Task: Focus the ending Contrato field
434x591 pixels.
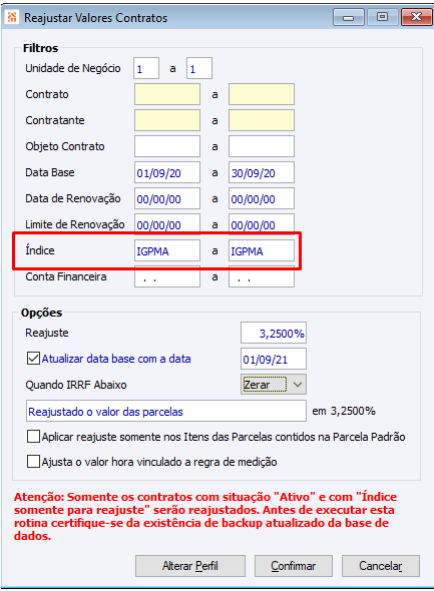Action: pos(261,94)
